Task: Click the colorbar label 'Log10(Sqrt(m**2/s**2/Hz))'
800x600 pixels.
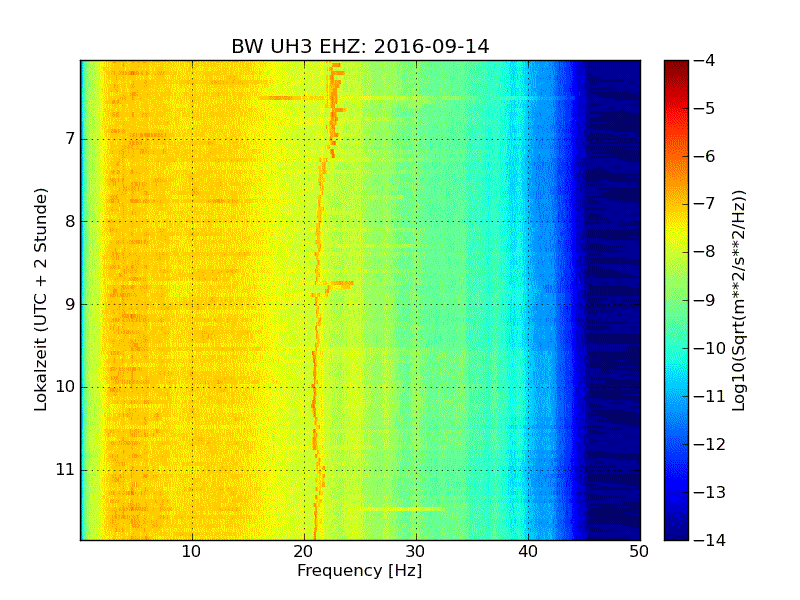Action: [x=739, y=300]
